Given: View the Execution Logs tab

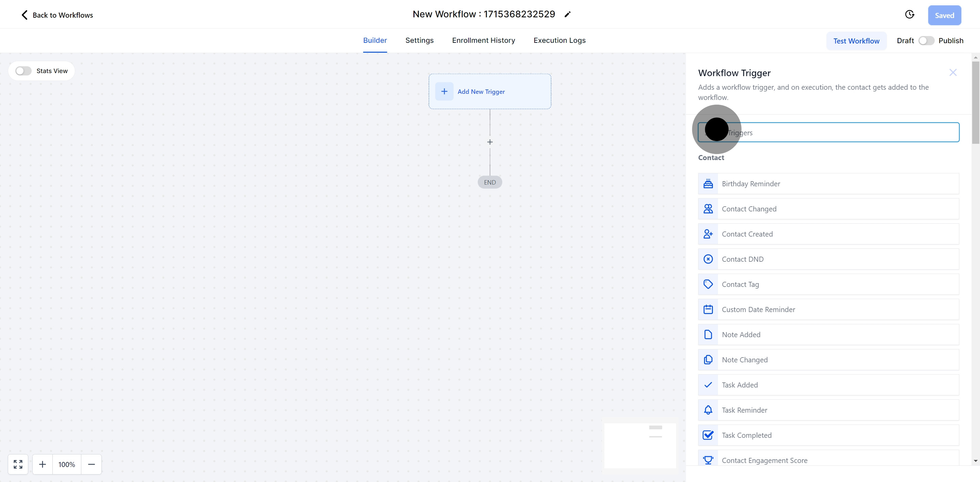Looking at the screenshot, I should [x=559, y=40].
